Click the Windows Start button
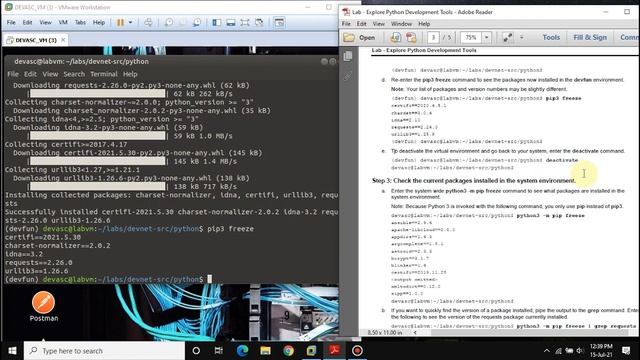The image size is (640, 360). pyautogui.click(x=12, y=351)
